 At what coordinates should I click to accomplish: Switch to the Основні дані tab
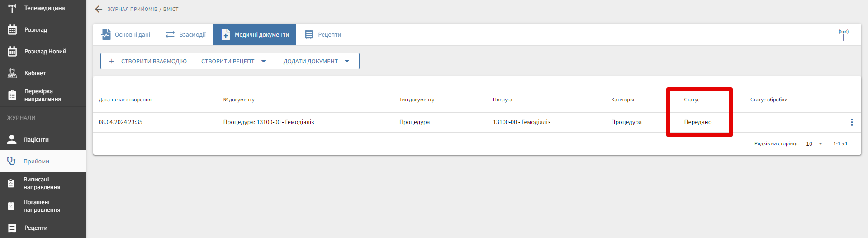126,35
